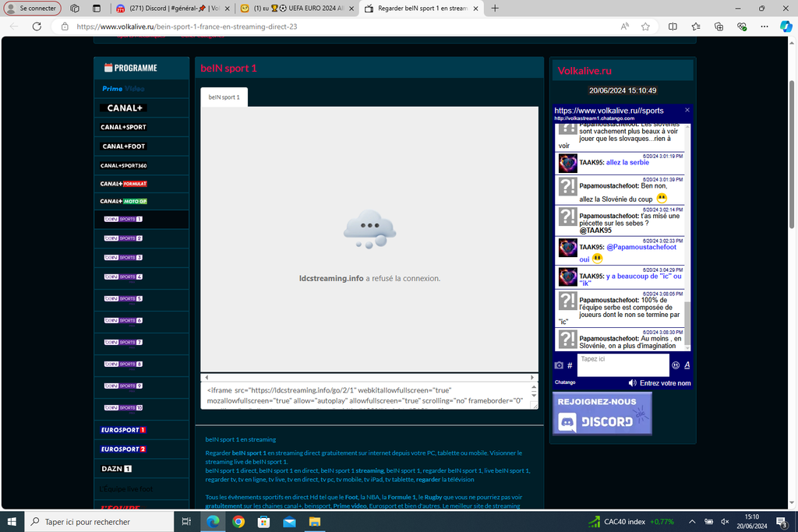Select beIN Sports 2 channel
The height and width of the screenshot is (532, 798).
click(123, 238)
